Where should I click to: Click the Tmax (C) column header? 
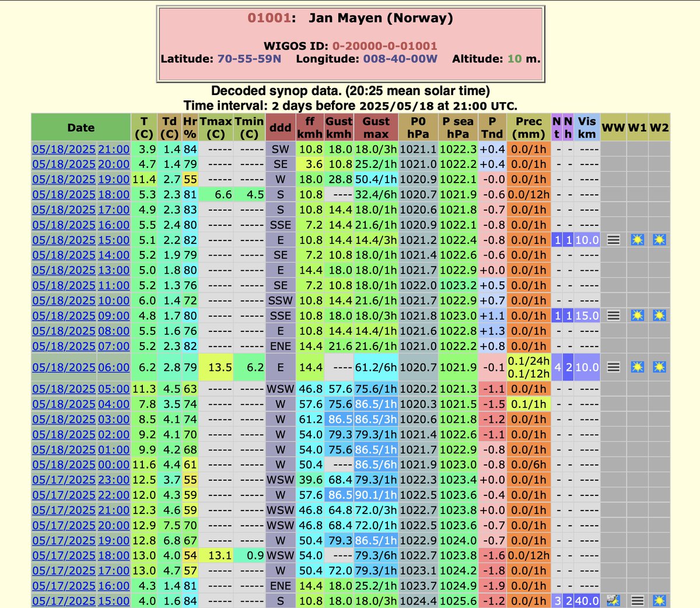216,128
